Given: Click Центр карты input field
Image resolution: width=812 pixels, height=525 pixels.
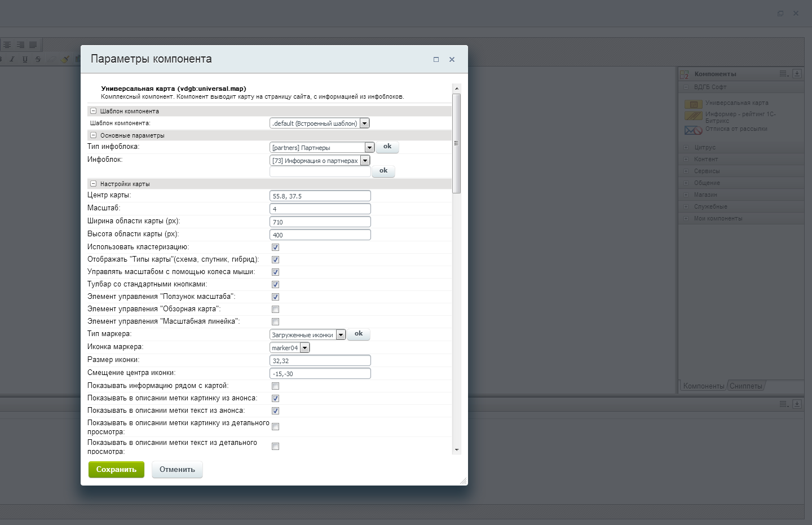Looking at the screenshot, I should [x=320, y=196].
